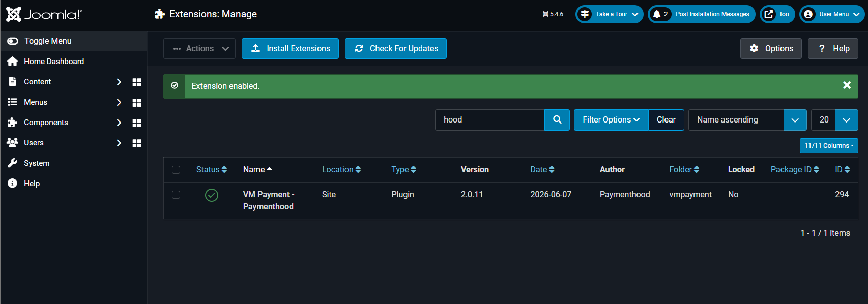Sort by Folder column
The width and height of the screenshot is (868, 304).
click(684, 170)
